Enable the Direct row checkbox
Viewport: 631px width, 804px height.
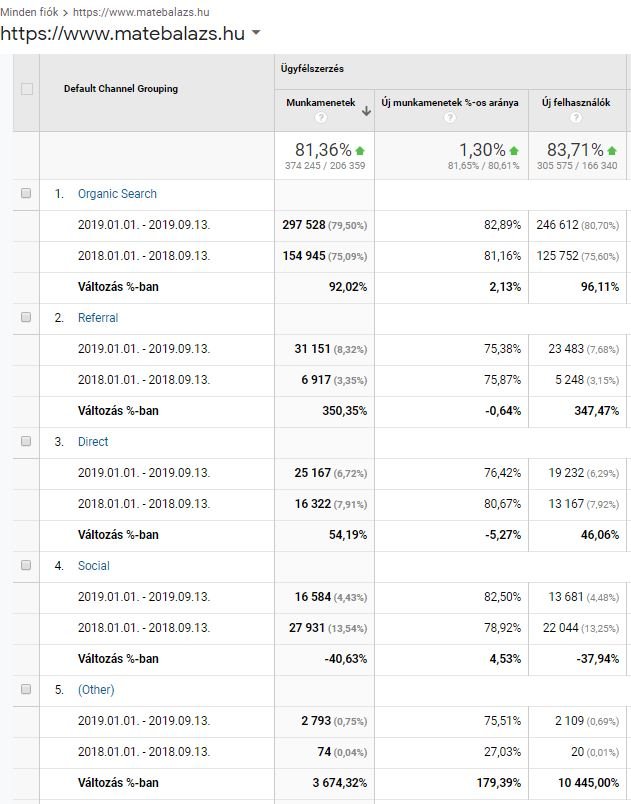[27, 442]
